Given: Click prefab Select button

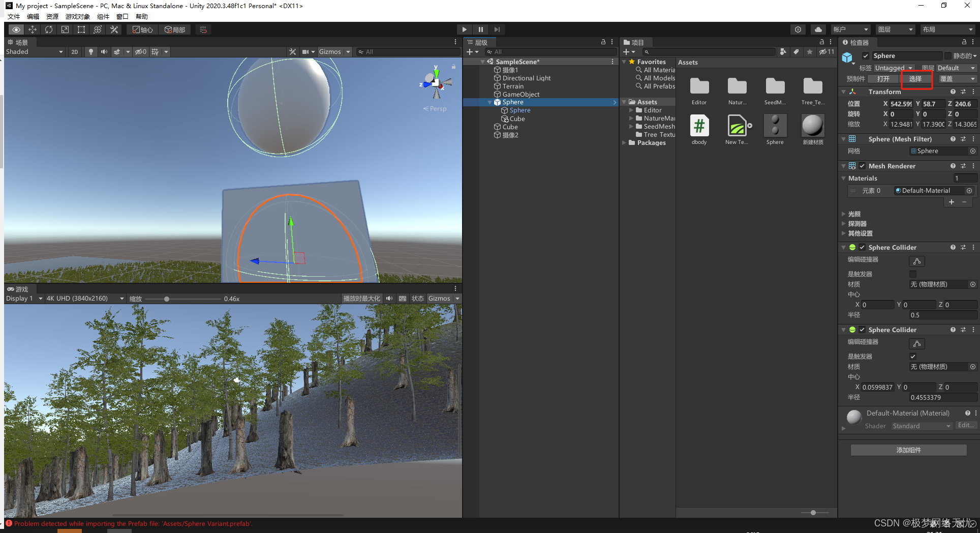Looking at the screenshot, I should 916,79.
